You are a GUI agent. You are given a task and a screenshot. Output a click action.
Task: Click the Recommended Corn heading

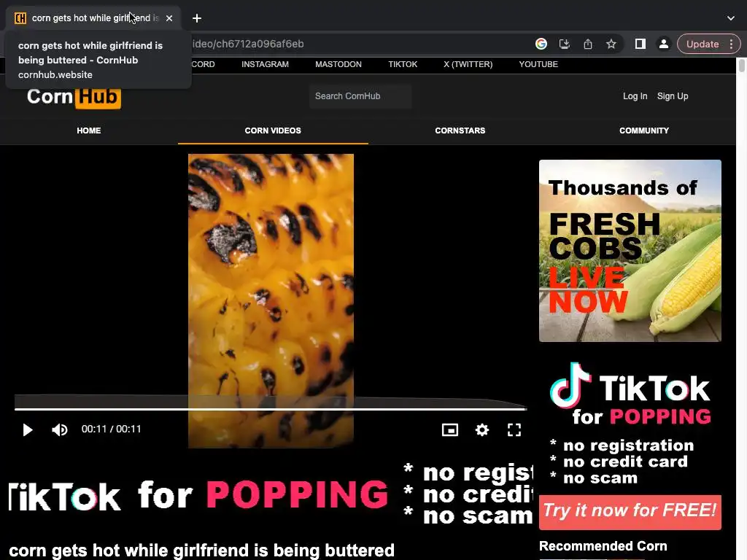coord(603,545)
